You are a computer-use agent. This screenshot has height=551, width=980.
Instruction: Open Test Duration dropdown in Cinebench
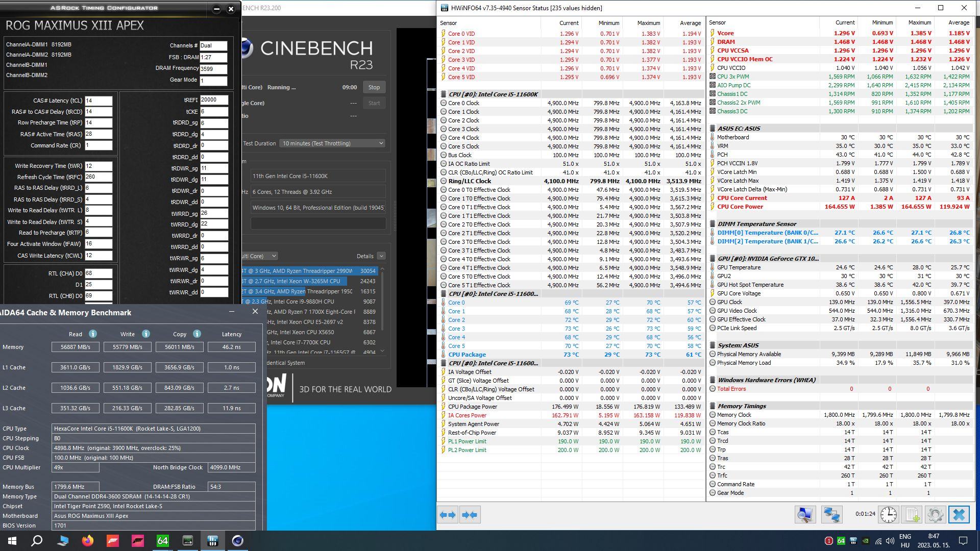pyautogui.click(x=332, y=143)
